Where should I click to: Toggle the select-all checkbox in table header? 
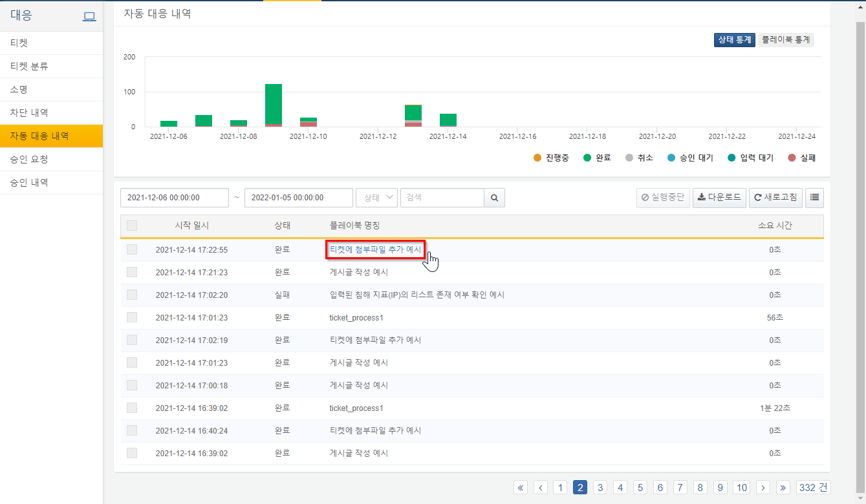point(132,226)
